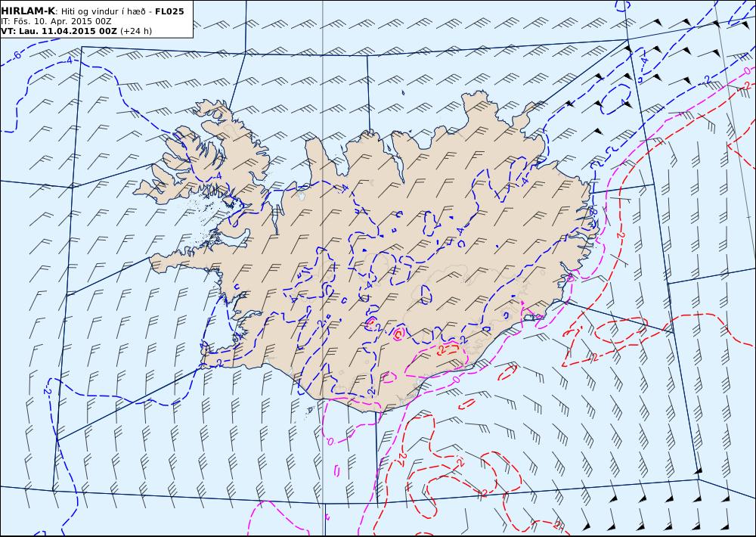Select the FL025 flight level label

click(x=169, y=11)
